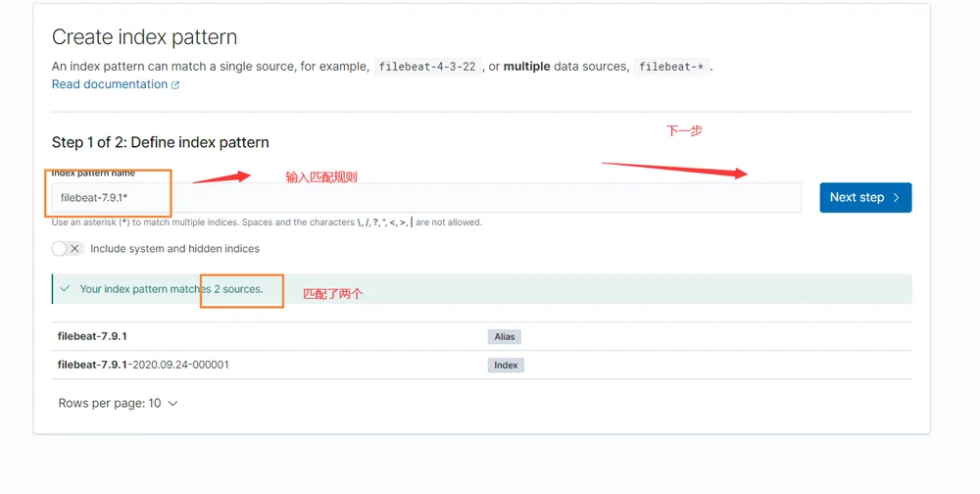Click the external link icon beside Read documentation
Viewport: 980px width, 494px height.
point(175,85)
